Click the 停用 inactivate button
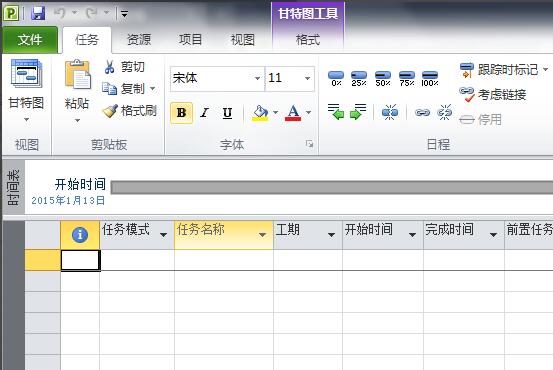This screenshot has width=553, height=370. click(x=480, y=120)
